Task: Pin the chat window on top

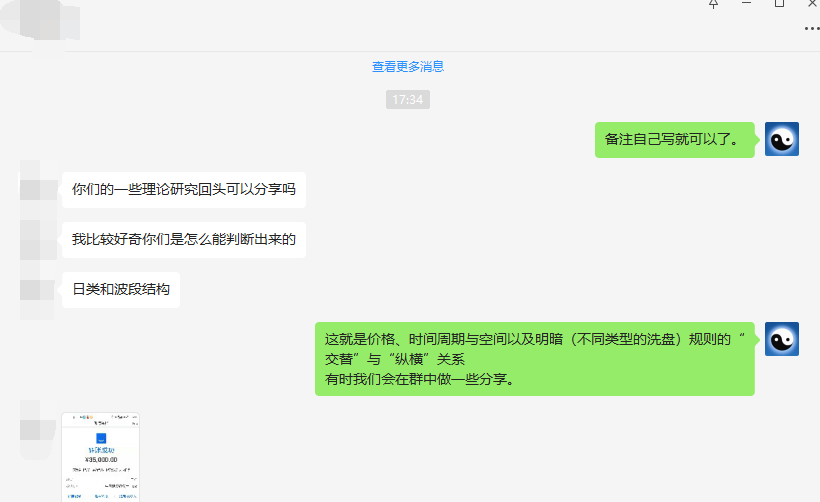Action: pos(713,4)
